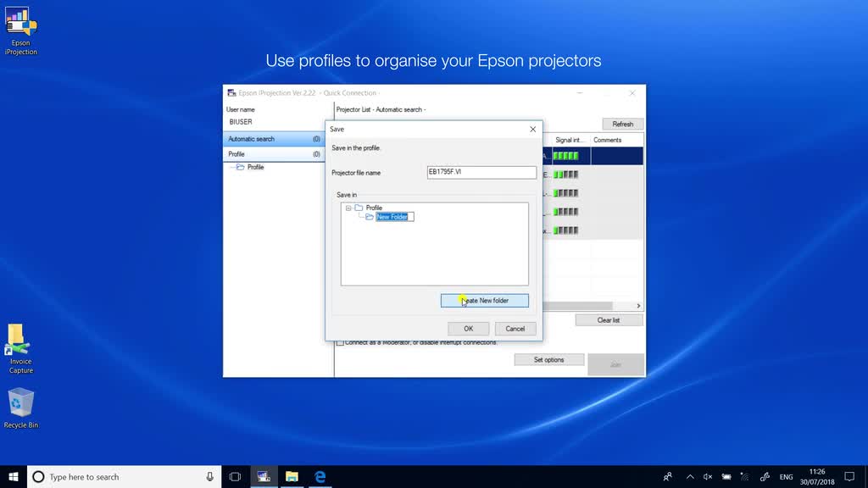Click the Signal int. column header
The height and width of the screenshot is (488, 868).
[x=570, y=140]
